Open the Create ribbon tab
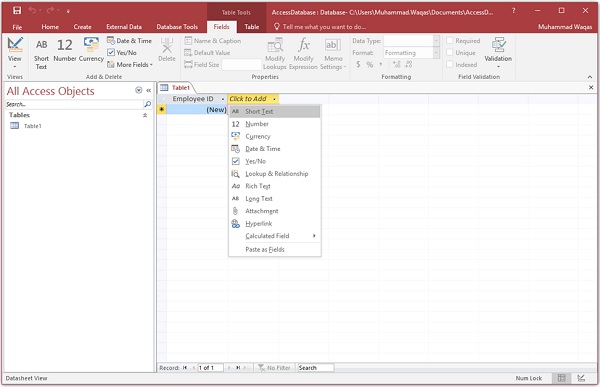Image resolution: width=600 pixels, height=387 pixels. [82, 27]
